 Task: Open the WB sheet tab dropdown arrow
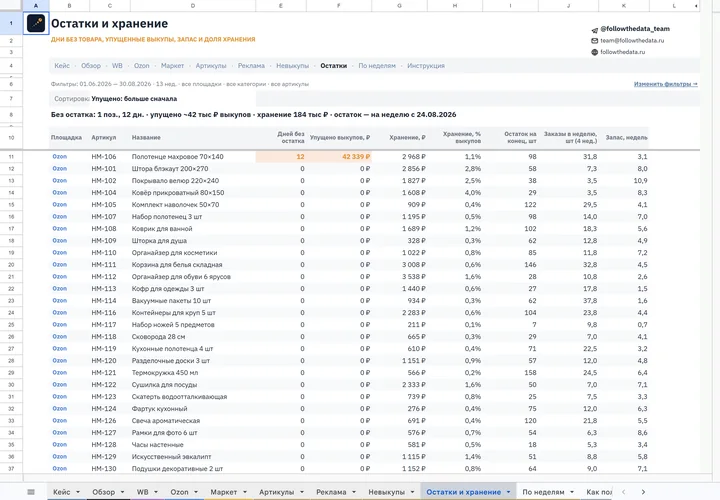coord(156,492)
